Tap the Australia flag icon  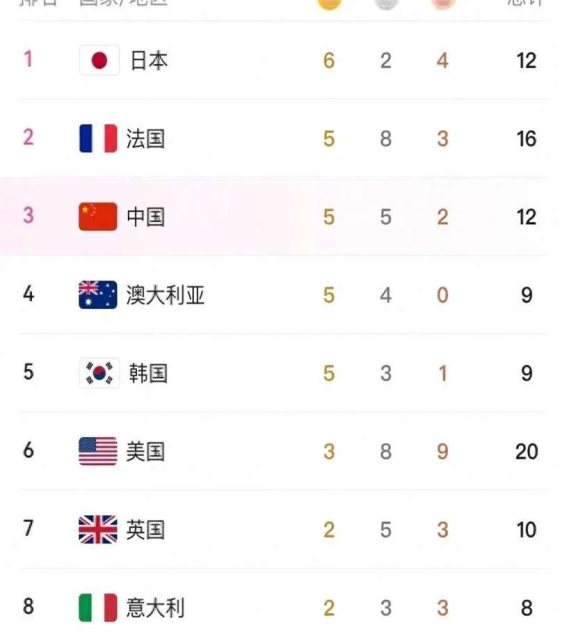[x=98, y=295]
